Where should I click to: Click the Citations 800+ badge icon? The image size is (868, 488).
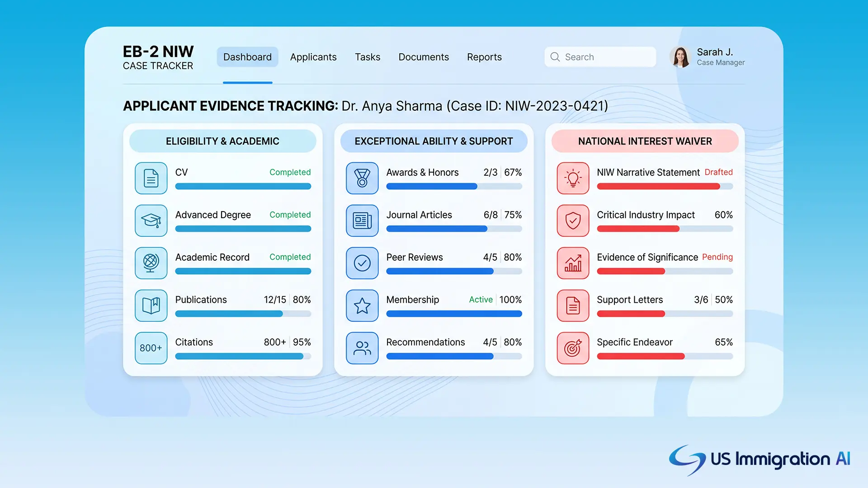pos(151,348)
